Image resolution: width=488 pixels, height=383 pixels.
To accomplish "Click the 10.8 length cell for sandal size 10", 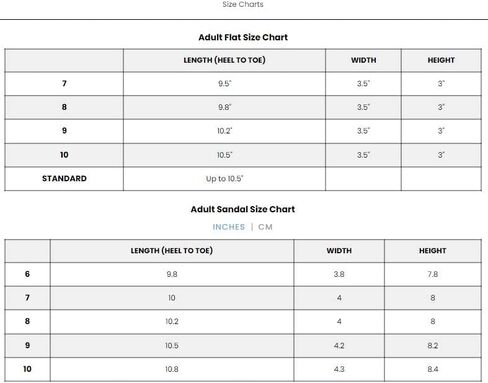I will (172, 369).
